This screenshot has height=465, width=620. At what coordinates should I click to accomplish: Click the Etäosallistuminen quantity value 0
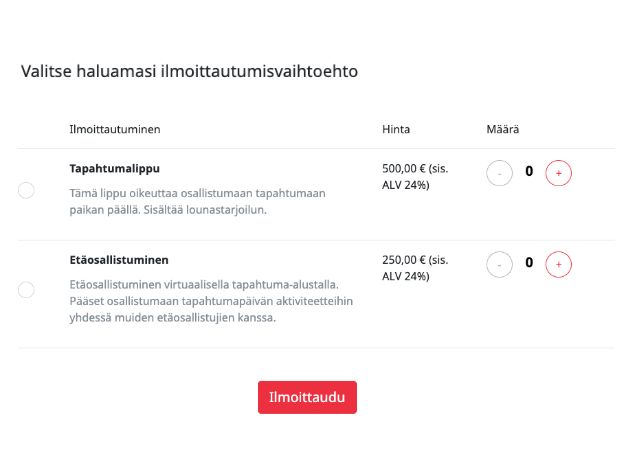point(529,262)
